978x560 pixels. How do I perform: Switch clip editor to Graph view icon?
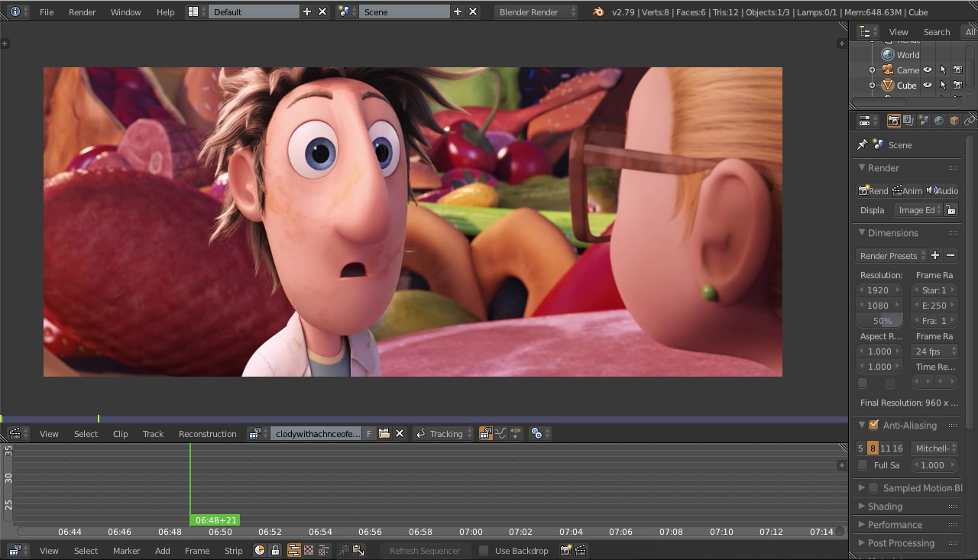pyautogui.click(x=500, y=434)
